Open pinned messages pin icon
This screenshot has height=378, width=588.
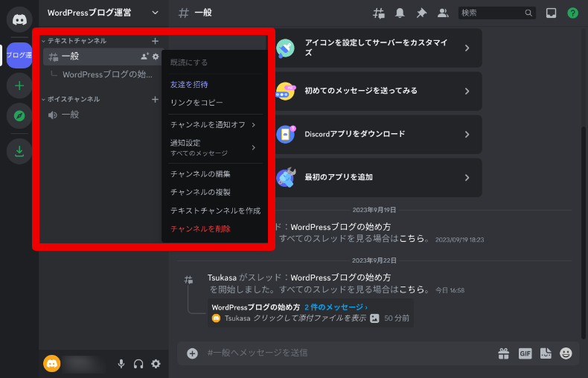tap(421, 13)
